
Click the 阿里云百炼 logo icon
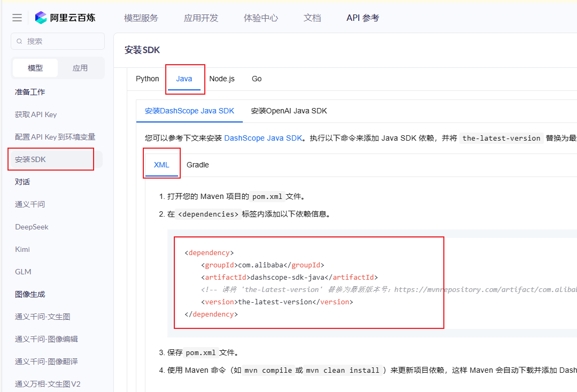[41, 18]
